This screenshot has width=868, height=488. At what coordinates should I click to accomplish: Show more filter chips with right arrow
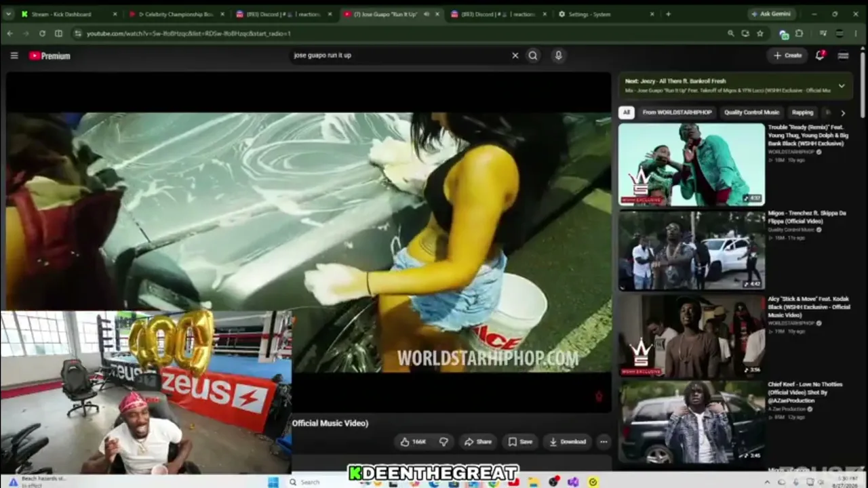pos(843,113)
